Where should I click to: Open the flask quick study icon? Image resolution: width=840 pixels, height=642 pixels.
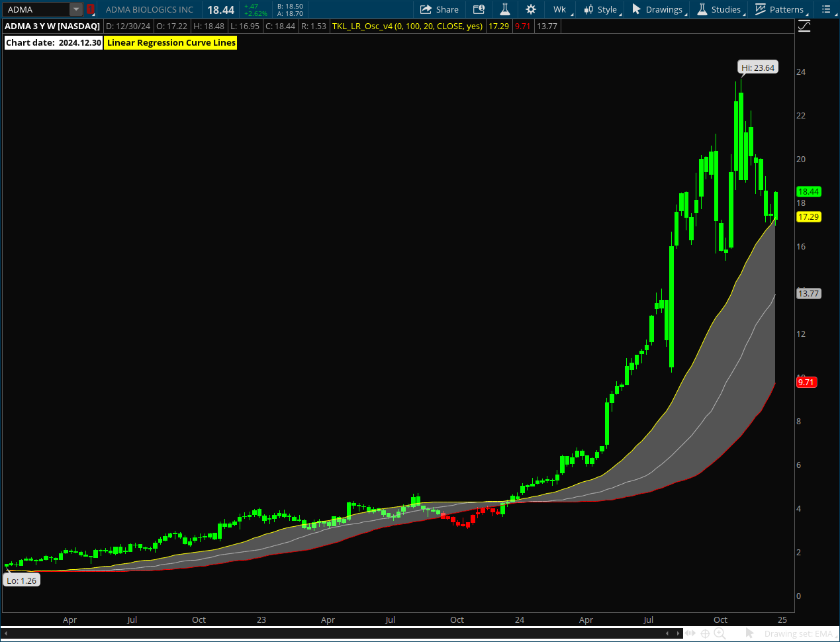point(504,9)
